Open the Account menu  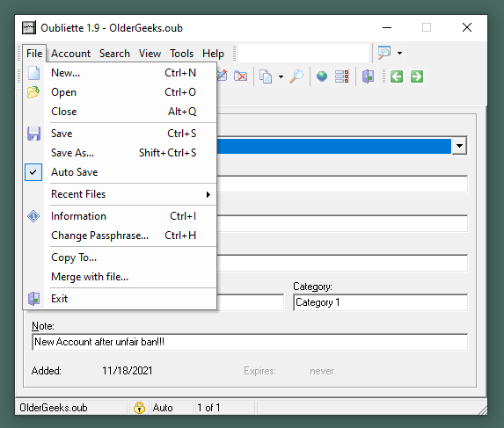[x=70, y=54]
